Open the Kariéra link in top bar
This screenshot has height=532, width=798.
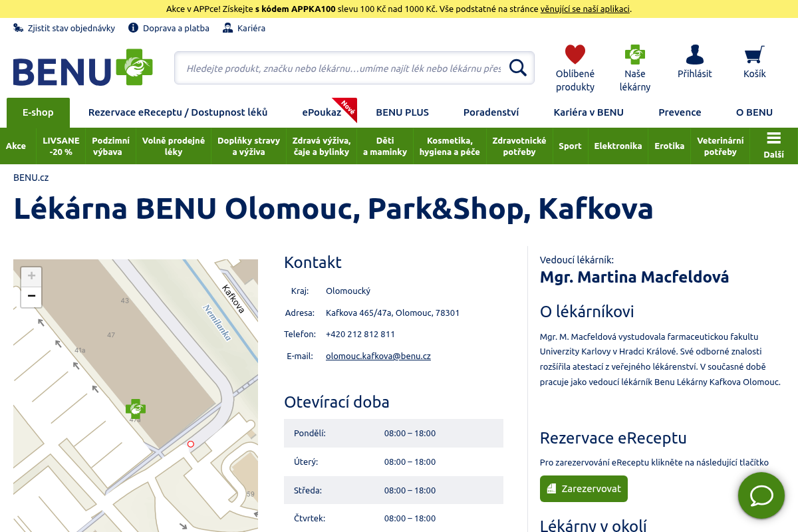click(x=244, y=28)
